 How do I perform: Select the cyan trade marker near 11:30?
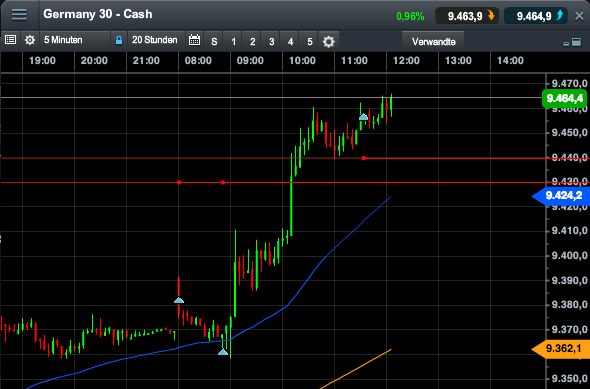363,117
